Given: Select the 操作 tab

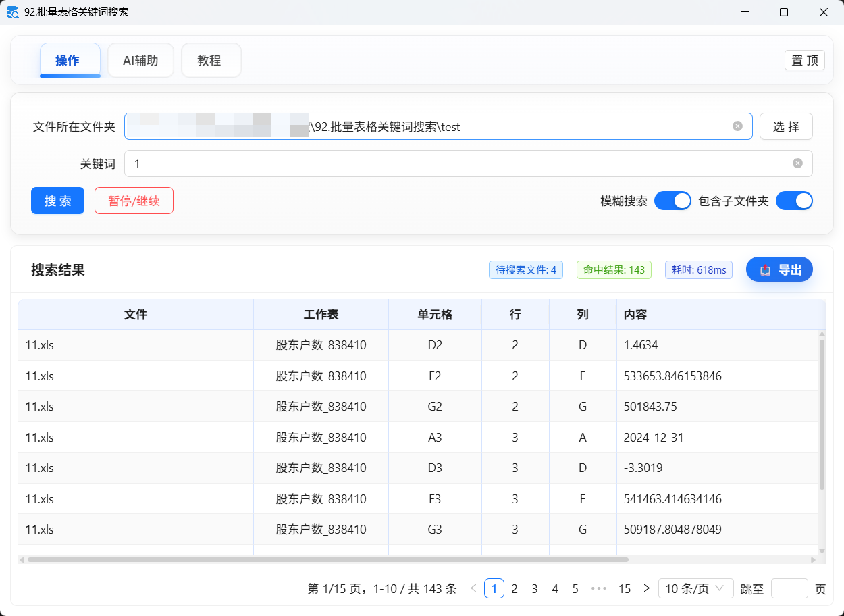Looking at the screenshot, I should coord(70,60).
